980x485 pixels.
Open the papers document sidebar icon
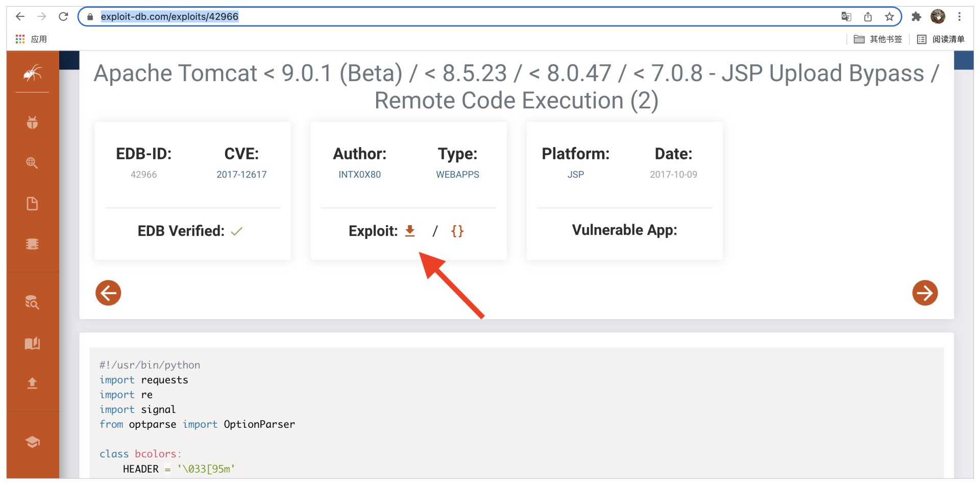[32, 204]
